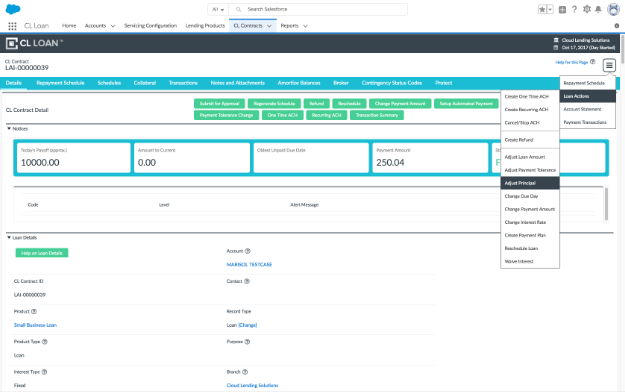Viewport: 625px width, 392px height.
Task: Switch to the Collateral tab
Action: coord(145,83)
